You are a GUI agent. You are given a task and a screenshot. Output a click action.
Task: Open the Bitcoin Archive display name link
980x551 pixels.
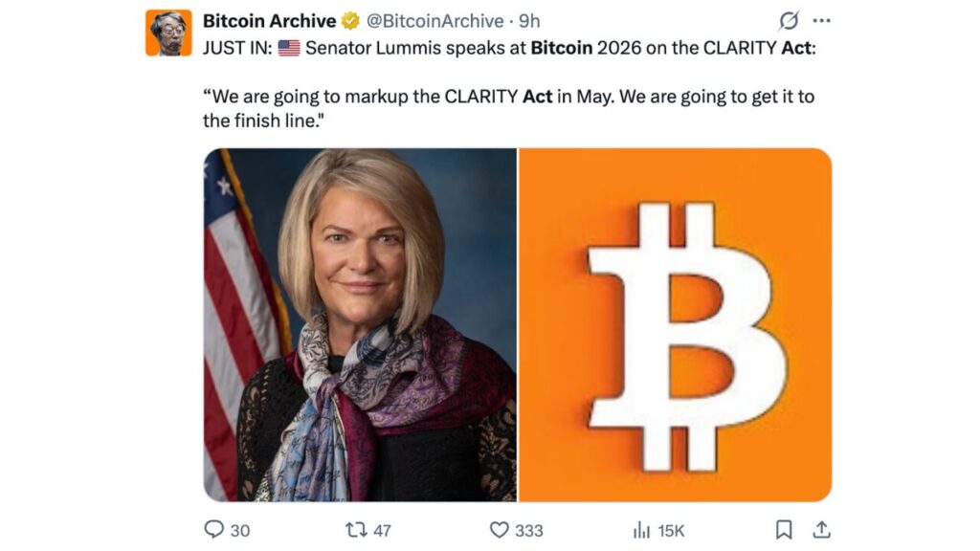(x=269, y=21)
